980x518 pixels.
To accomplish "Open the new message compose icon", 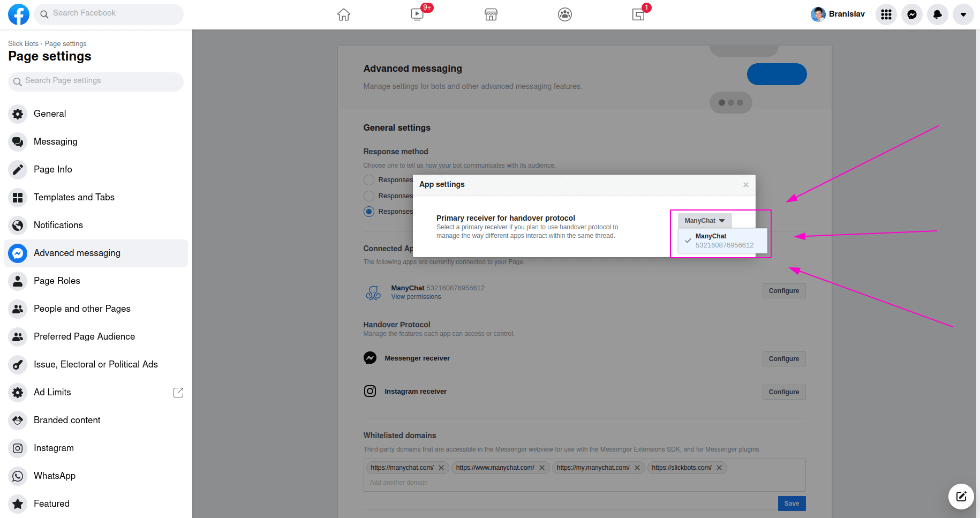I will 961,497.
